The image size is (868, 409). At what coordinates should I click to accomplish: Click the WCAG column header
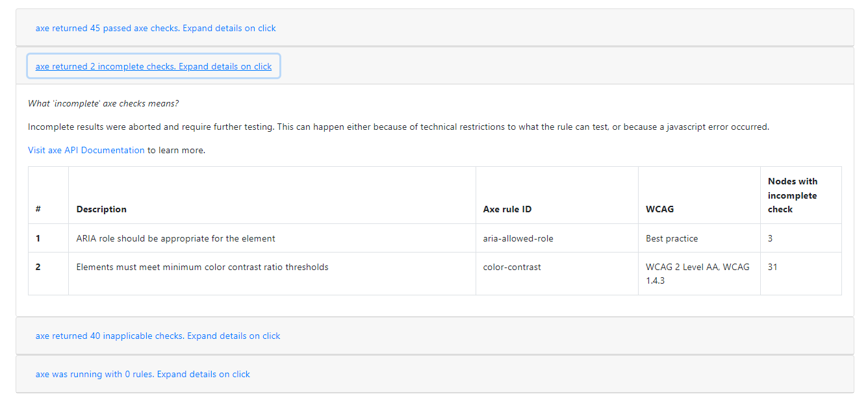(x=659, y=209)
